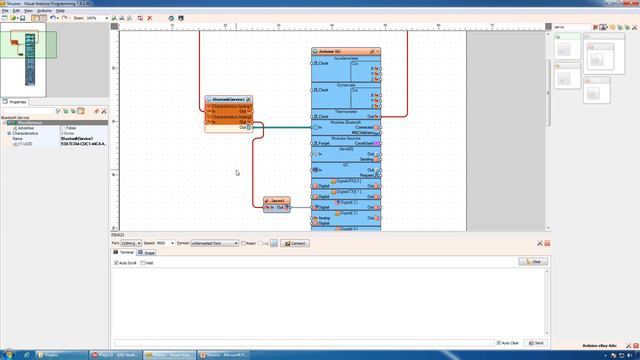Toggle the Reset checkbox
The height and width of the screenshot is (360, 640).
[243, 243]
